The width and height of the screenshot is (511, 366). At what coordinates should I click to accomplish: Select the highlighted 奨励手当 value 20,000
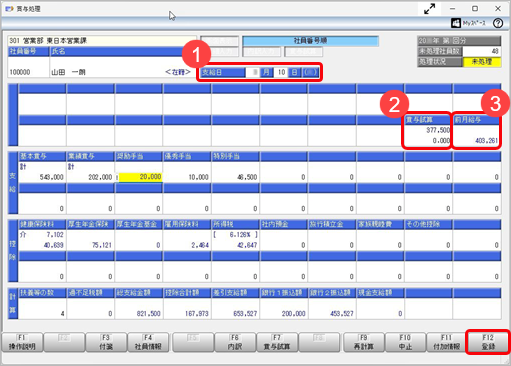(x=140, y=177)
